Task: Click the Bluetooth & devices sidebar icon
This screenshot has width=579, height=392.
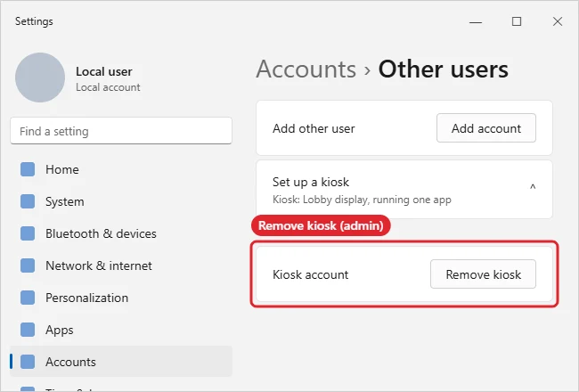Action: point(28,233)
